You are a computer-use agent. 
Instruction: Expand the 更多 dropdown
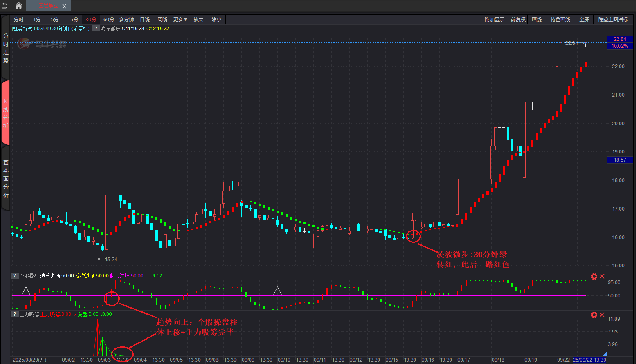point(180,20)
